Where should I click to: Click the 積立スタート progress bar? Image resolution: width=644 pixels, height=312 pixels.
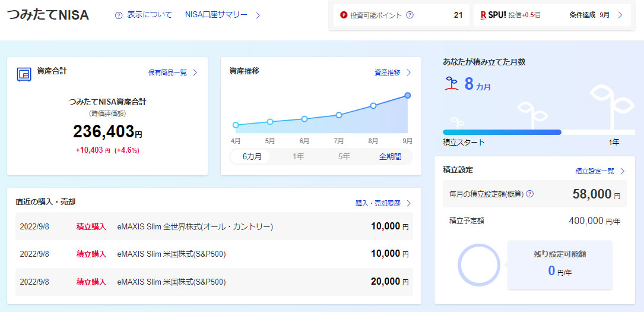pyautogui.click(x=502, y=132)
